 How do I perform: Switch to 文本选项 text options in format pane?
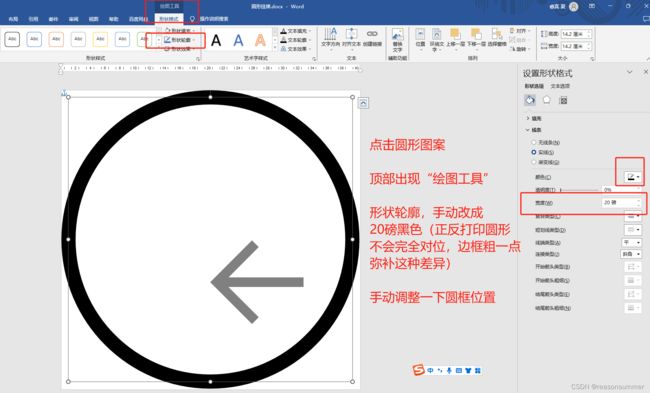[x=560, y=86]
